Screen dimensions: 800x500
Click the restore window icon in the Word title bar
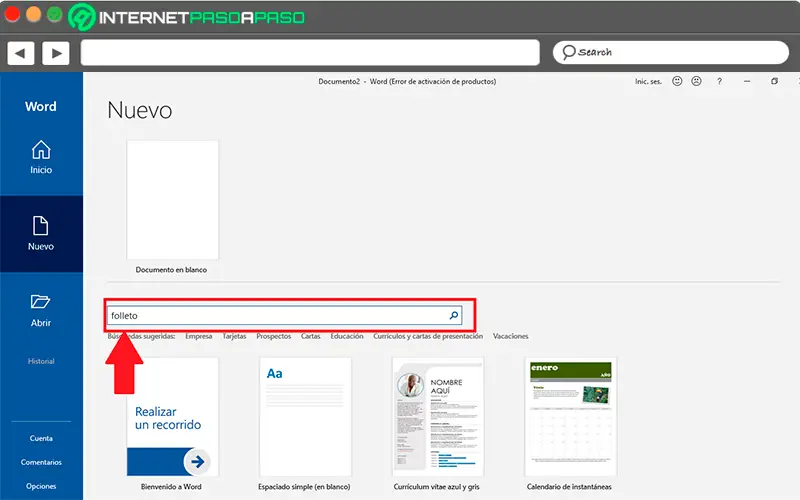point(774,81)
